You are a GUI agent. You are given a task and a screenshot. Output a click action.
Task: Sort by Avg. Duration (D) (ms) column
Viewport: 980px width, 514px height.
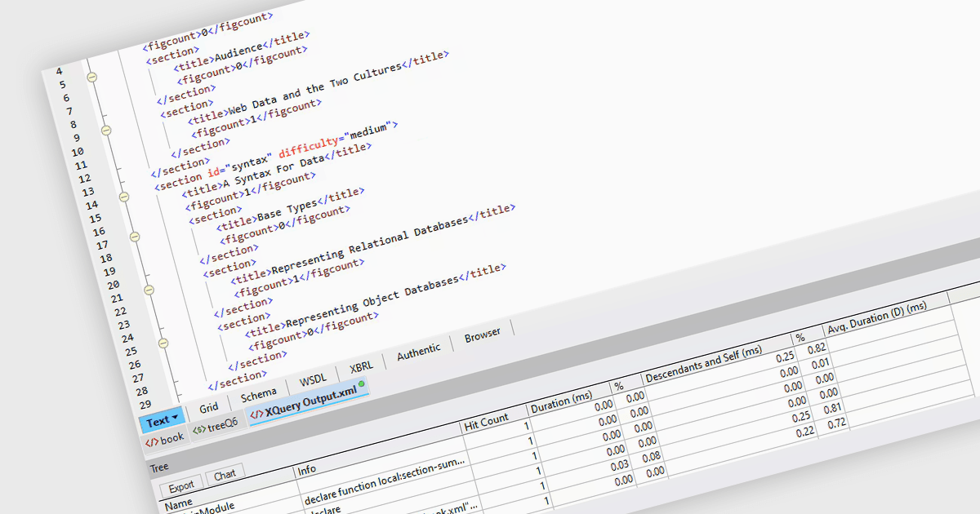point(877,317)
